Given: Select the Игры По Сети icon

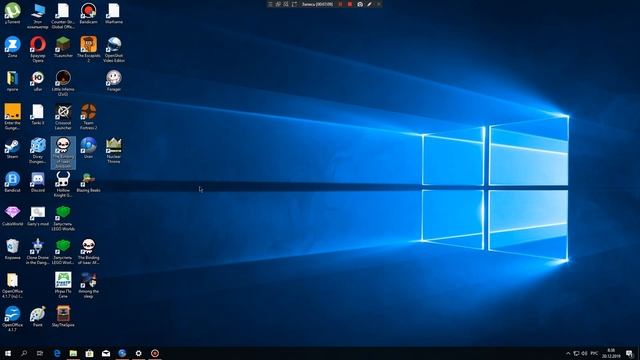Looking at the screenshot, I should [x=63, y=286].
